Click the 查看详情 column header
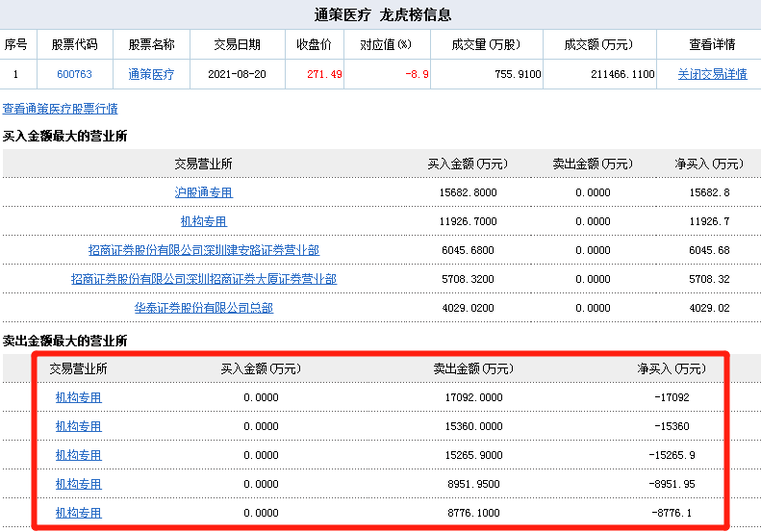Viewport: 761px width, 532px height. [x=713, y=44]
